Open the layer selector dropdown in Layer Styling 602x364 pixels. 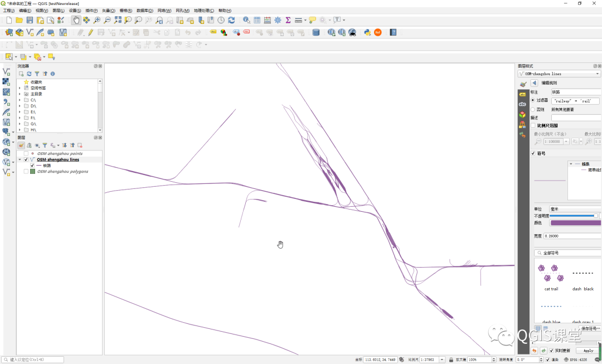click(x=559, y=74)
